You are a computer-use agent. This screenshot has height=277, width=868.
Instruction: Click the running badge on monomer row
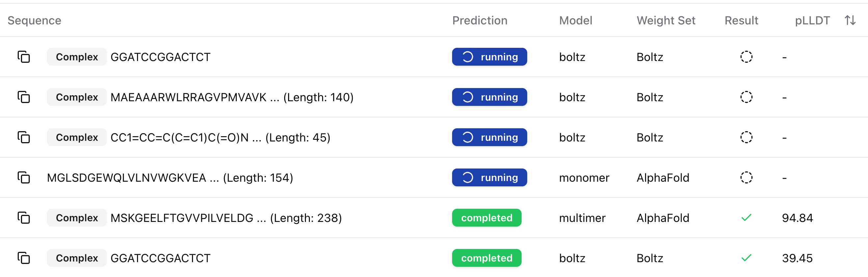(489, 177)
